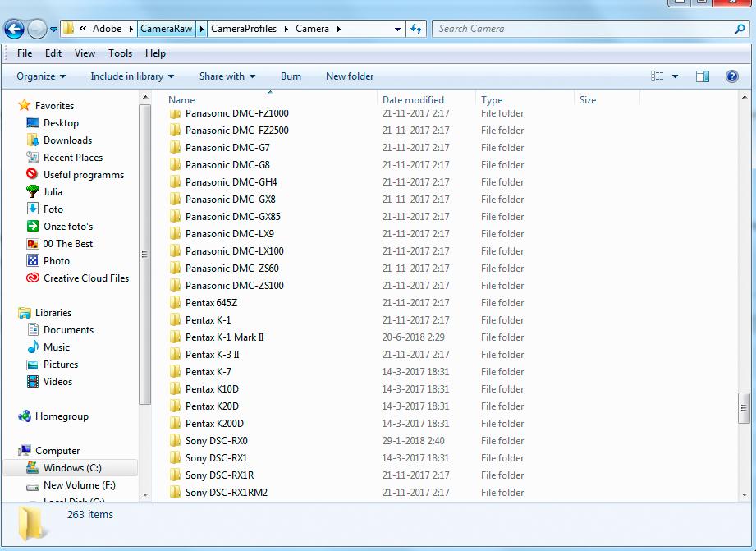Open Useful programms favorite

tap(75, 175)
